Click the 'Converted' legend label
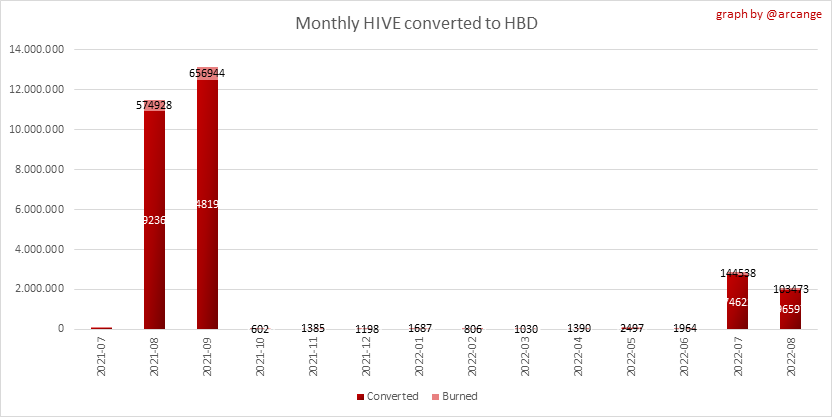The height and width of the screenshot is (417, 832). 393,396
